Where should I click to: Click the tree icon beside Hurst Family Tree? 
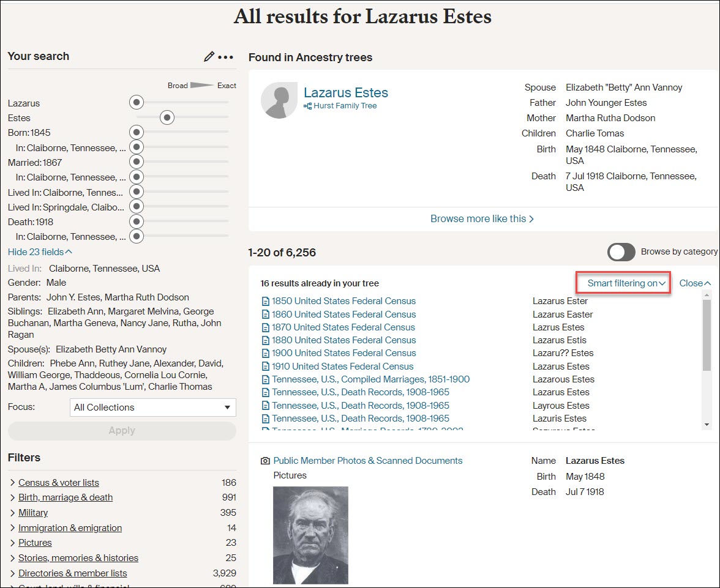pyautogui.click(x=307, y=106)
